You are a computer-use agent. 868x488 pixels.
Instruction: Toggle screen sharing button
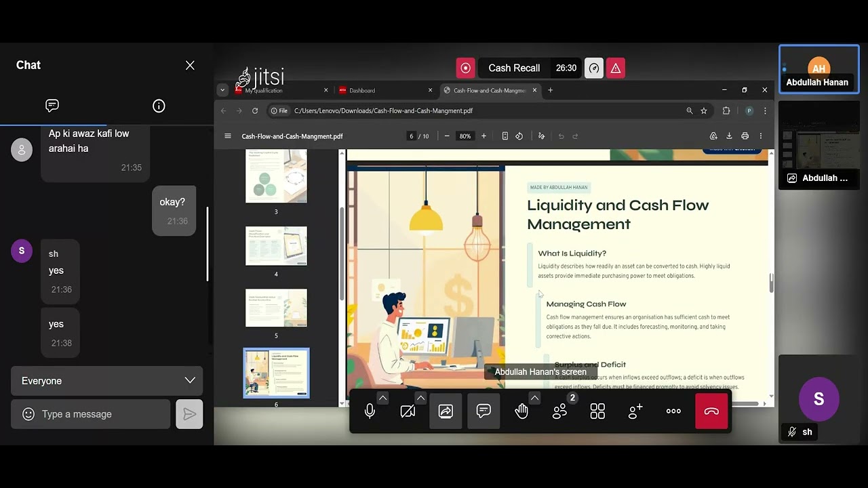coord(446,411)
